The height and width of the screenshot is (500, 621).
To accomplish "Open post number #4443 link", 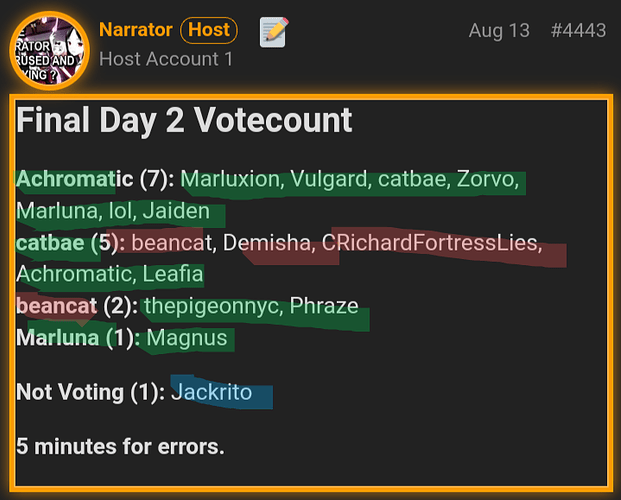I will click(578, 31).
